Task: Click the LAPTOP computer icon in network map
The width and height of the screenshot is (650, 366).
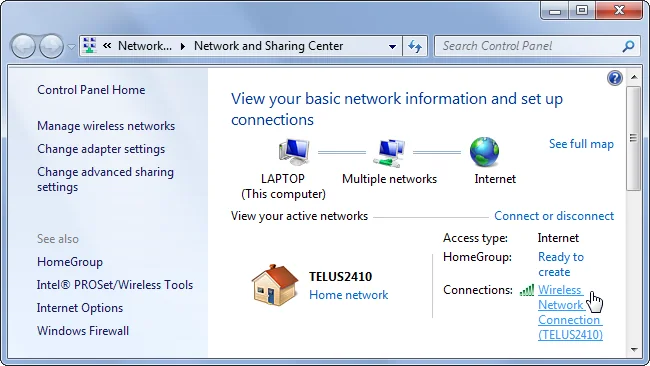Action: point(294,152)
